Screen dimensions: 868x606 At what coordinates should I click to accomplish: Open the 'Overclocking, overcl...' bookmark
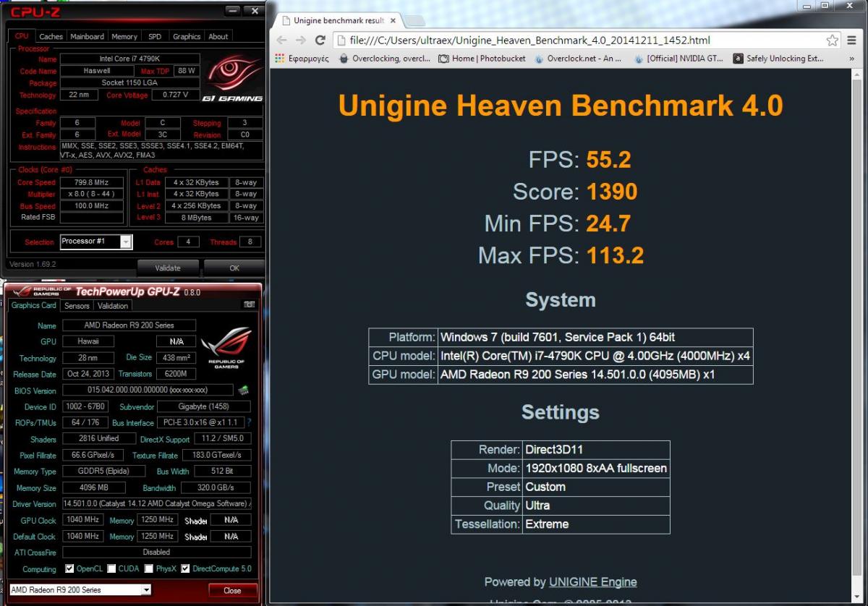pyautogui.click(x=384, y=59)
